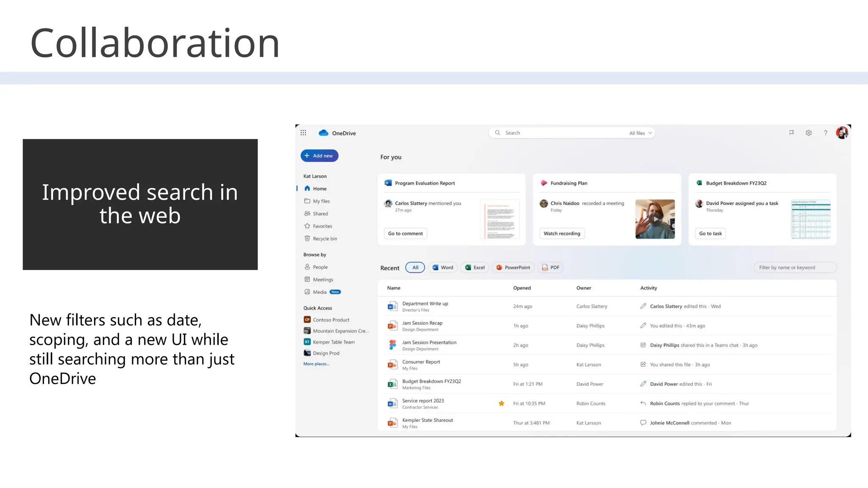Click Robin Counts owner cell
Screen dimensions: 868x488
click(591, 403)
